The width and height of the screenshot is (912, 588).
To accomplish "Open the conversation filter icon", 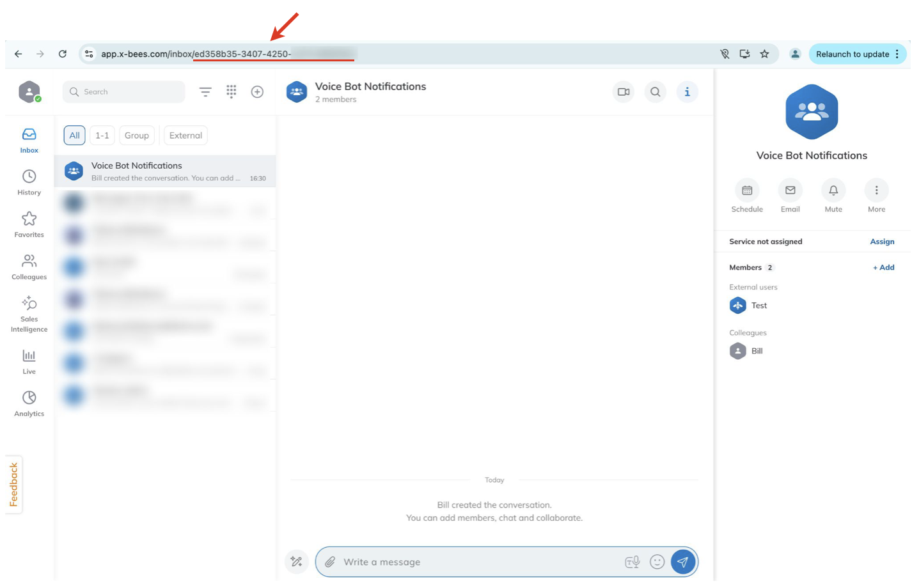I will point(205,92).
